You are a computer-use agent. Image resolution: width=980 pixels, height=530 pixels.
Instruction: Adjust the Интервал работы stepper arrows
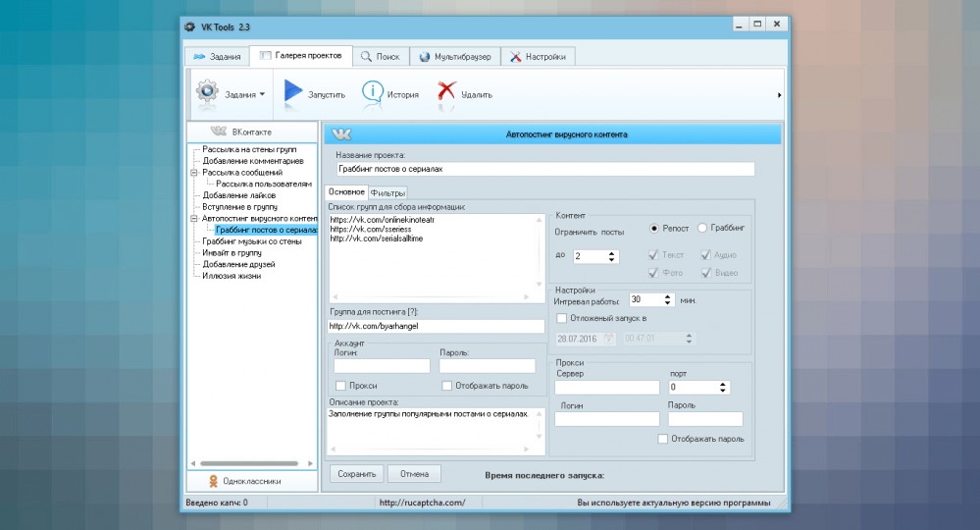pos(667,300)
